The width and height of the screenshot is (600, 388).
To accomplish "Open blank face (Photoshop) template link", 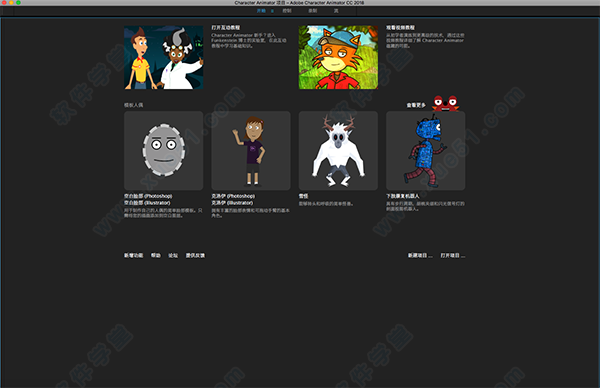I will point(148,196).
